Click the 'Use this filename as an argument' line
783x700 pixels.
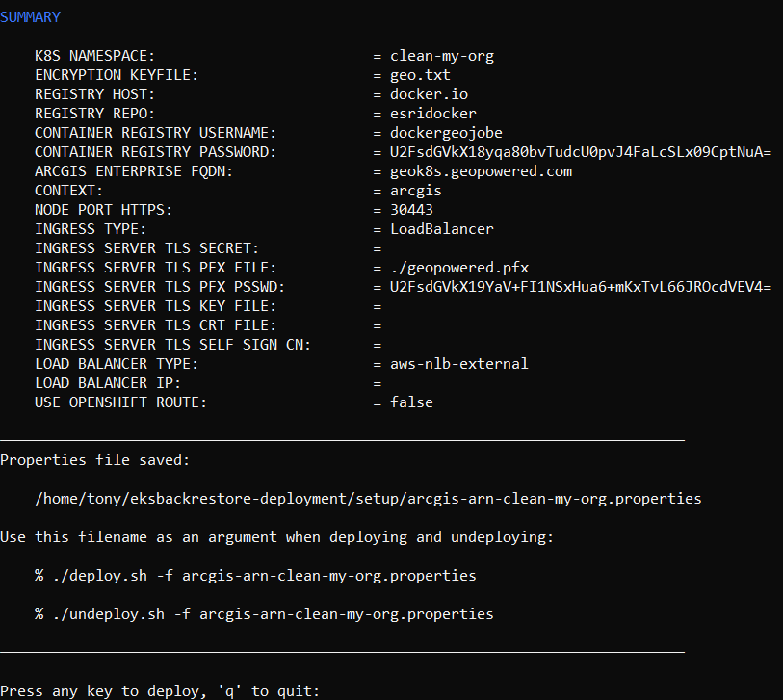pos(277,537)
